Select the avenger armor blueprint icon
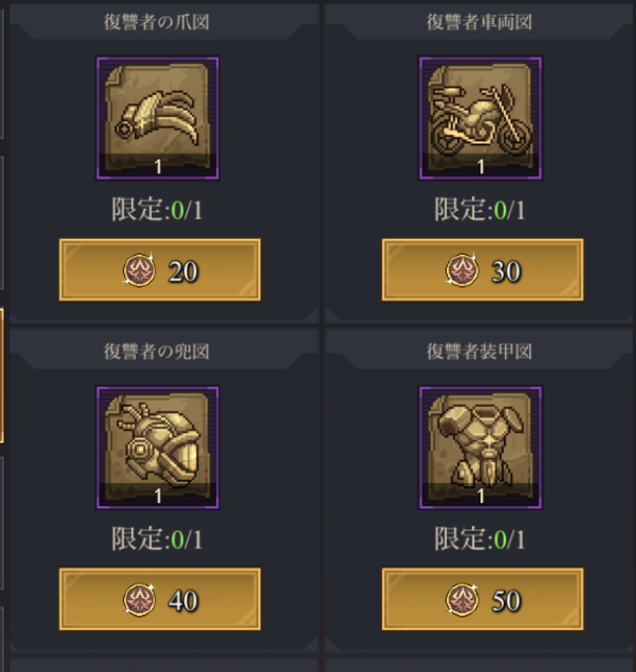 tap(480, 448)
